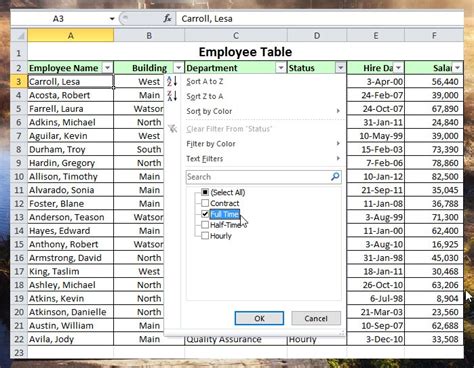The width and height of the screenshot is (474, 368).
Task: Click cell Adkins, Michael
Action: coord(71,122)
